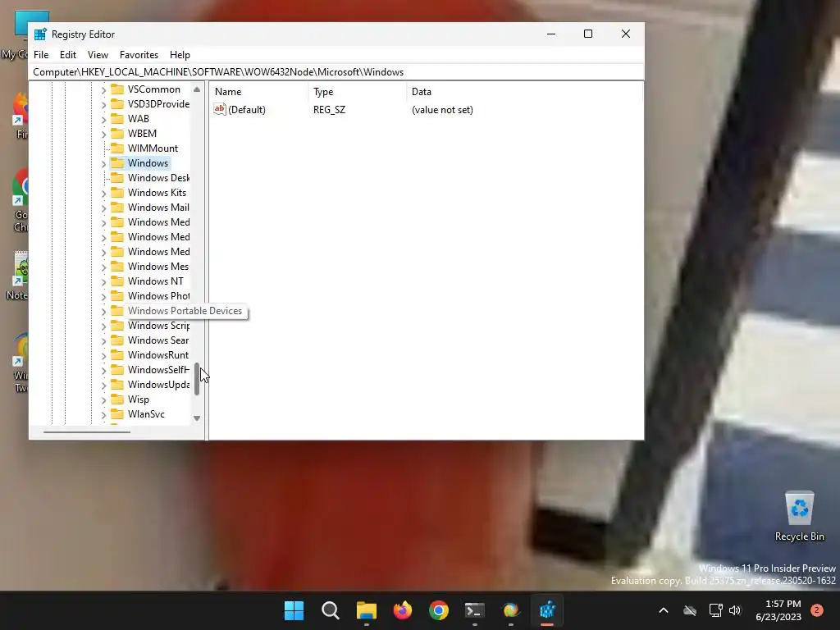Screen dimensions: 840x630
Task: Click the Registry Editor title bar icon
Action: point(40,34)
